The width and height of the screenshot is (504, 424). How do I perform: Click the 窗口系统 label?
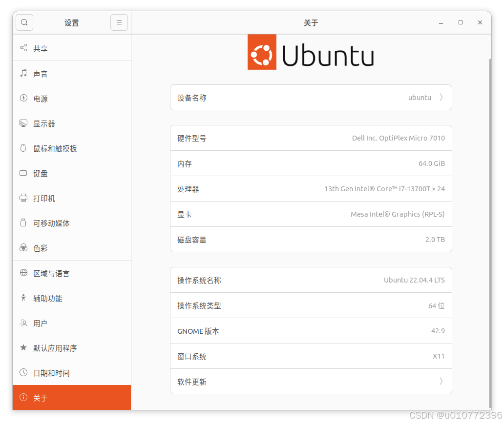[x=192, y=357]
